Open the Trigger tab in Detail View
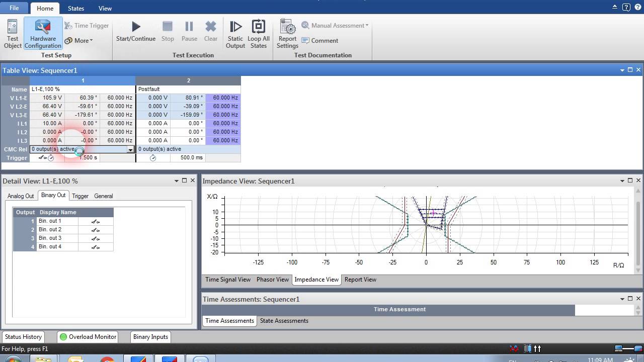The height and width of the screenshot is (362, 644). coord(80,196)
